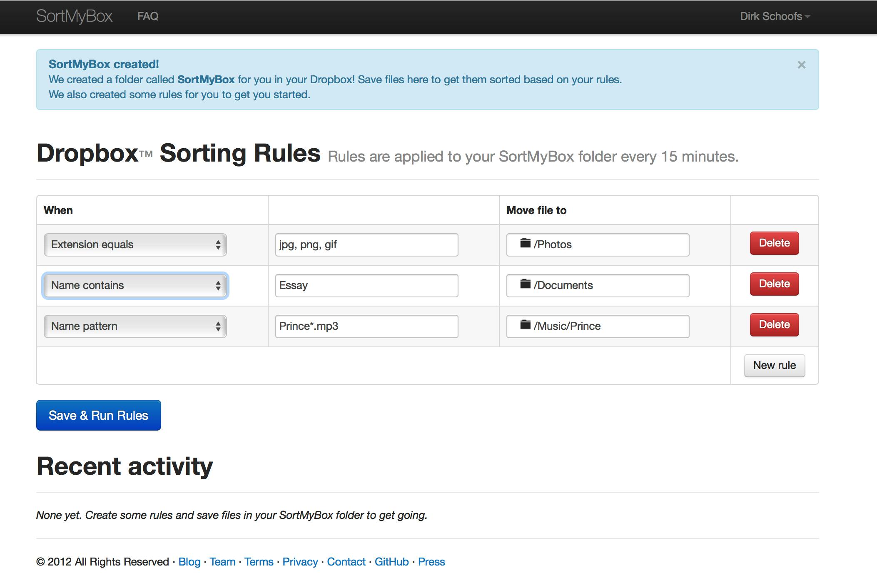
Task: Open the Privacy footer link
Action: pos(300,562)
